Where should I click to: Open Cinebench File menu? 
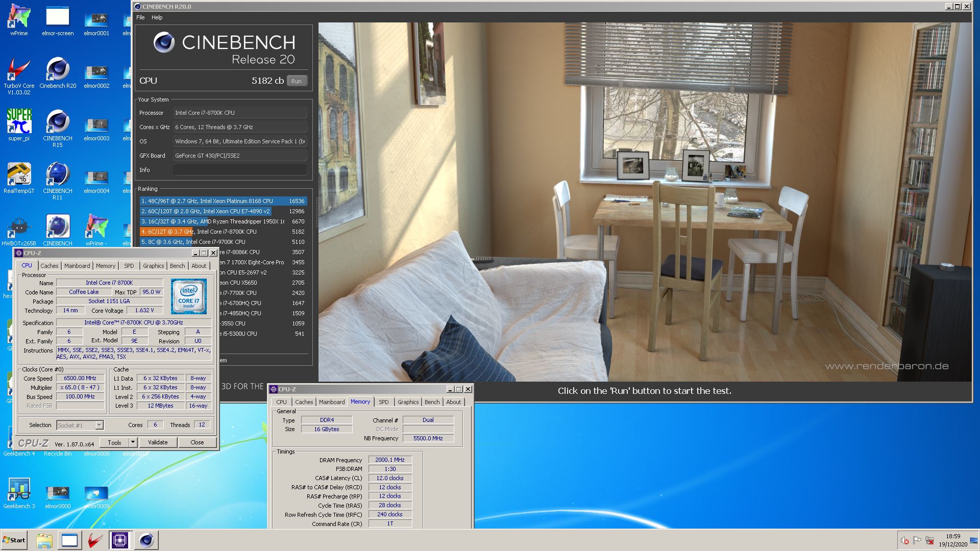click(x=140, y=17)
